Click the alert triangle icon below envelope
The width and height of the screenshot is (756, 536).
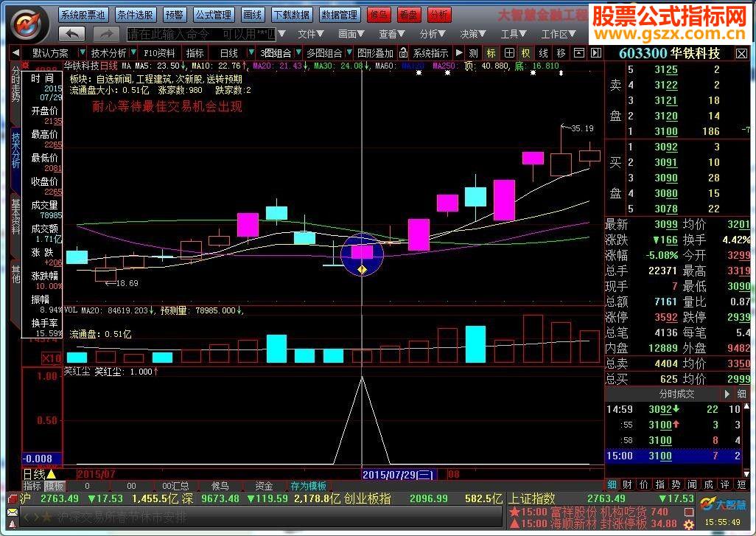click(13, 524)
